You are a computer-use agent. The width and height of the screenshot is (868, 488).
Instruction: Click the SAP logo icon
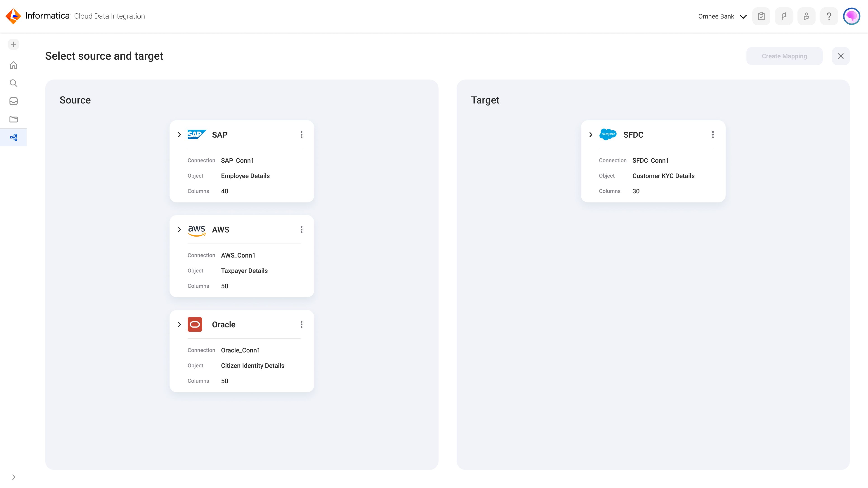point(197,135)
